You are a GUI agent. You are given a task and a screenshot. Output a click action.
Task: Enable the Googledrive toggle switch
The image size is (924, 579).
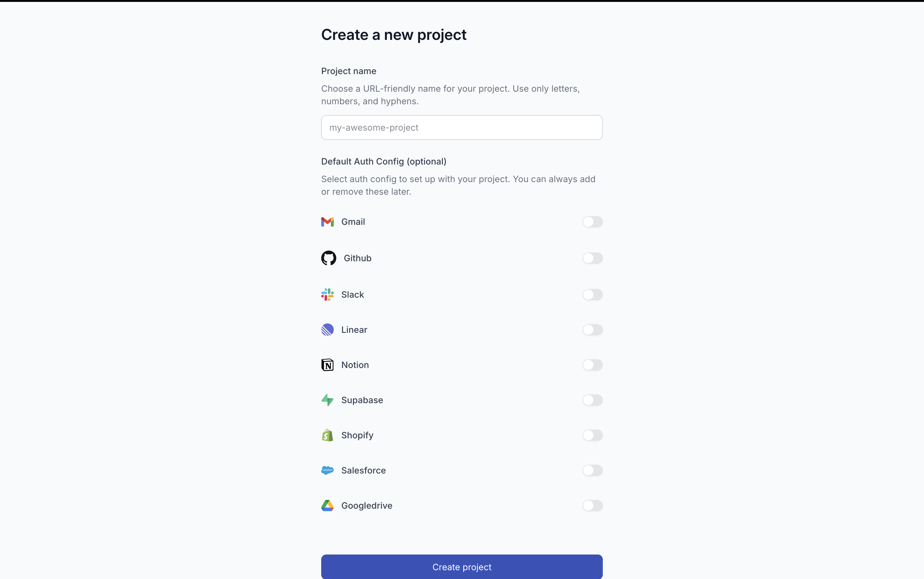click(x=592, y=506)
